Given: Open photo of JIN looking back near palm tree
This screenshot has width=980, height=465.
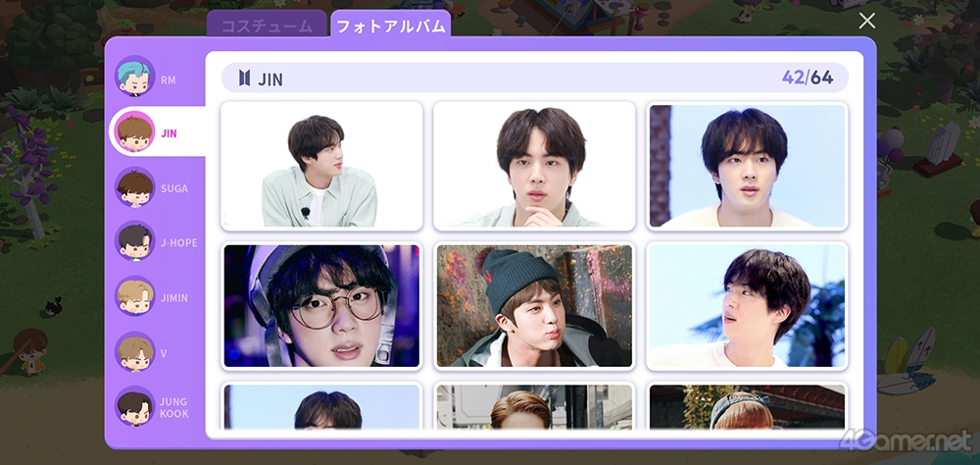Looking at the screenshot, I should point(747,306).
